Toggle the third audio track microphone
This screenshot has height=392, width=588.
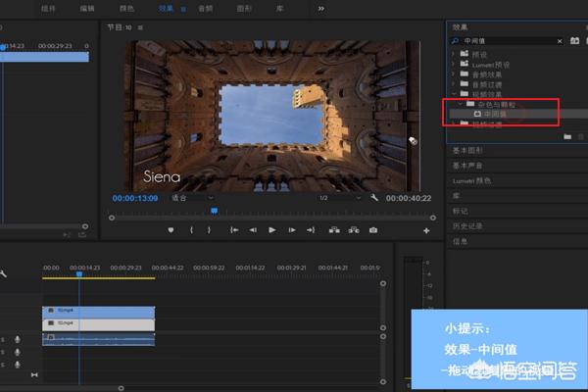tap(18, 363)
